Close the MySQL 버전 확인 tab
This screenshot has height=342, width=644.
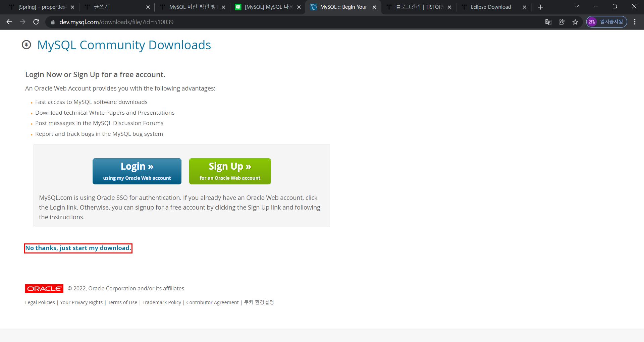[x=223, y=7]
